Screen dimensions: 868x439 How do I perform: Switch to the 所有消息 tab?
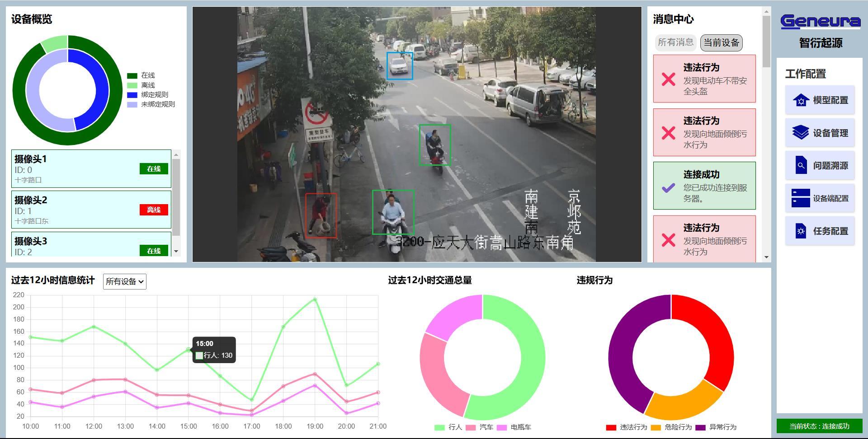coord(675,42)
